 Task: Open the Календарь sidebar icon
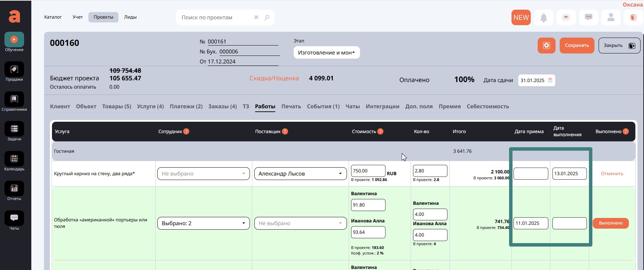click(x=14, y=159)
